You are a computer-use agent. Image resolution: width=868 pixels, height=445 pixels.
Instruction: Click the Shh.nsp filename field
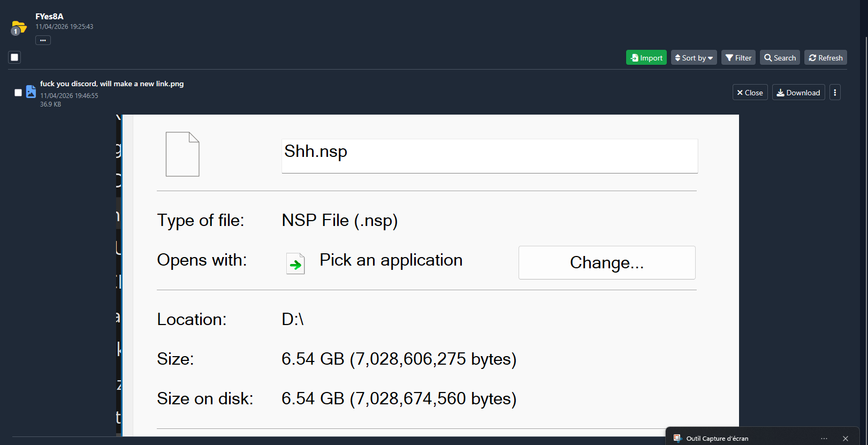[x=489, y=155]
